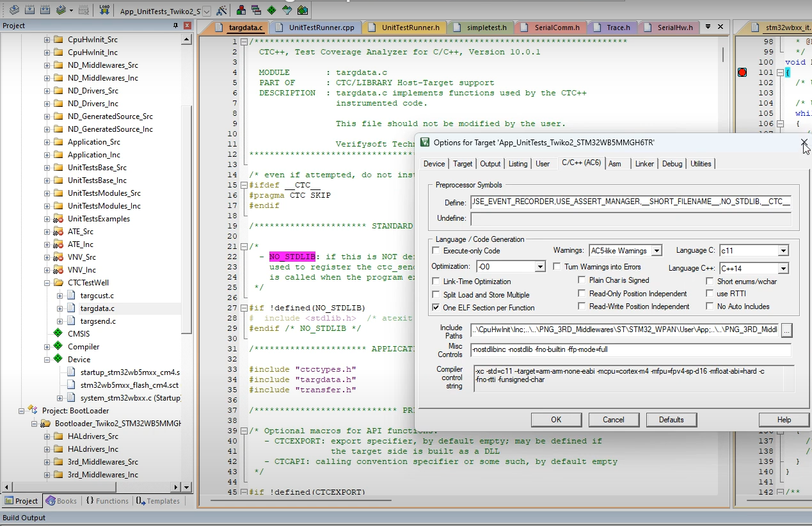Switch to the Linker tab
The width and height of the screenshot is (812, 526).
click(644, 164)
